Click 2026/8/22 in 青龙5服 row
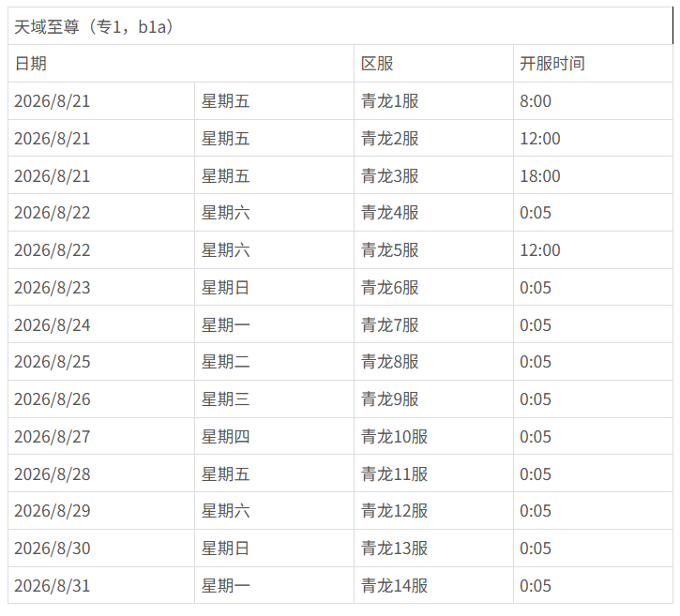 click(x=52, y=250)
